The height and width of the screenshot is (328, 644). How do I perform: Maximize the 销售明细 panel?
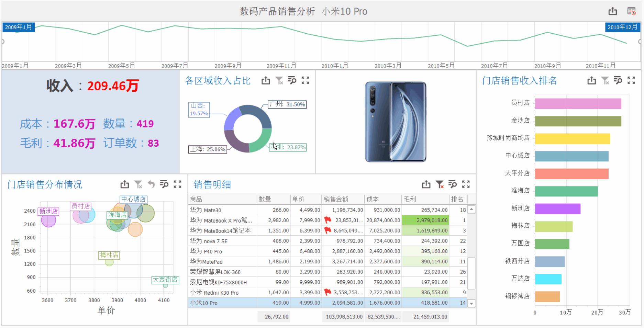point(466,184)
